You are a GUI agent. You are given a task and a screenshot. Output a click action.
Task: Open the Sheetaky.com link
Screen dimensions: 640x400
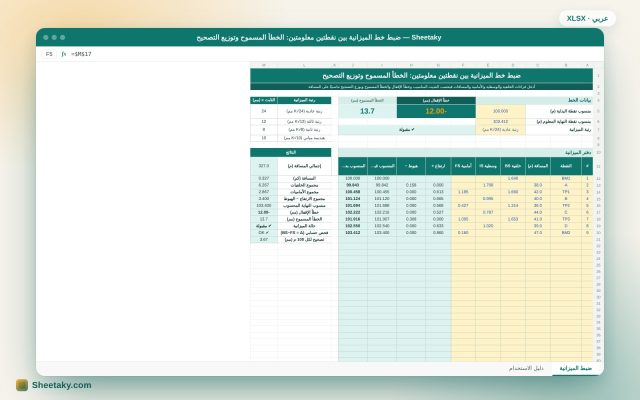[x=62, y=385]
